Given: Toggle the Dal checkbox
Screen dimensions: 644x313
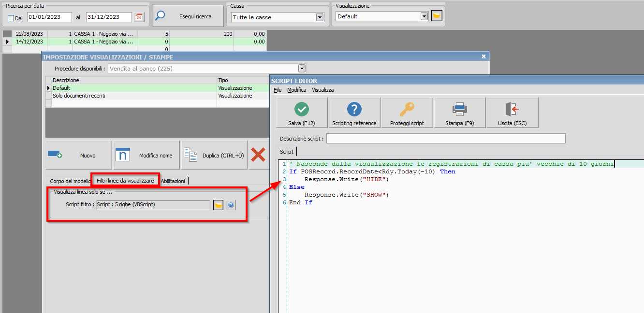Looking at the screenshot, I should click(11, 18).
